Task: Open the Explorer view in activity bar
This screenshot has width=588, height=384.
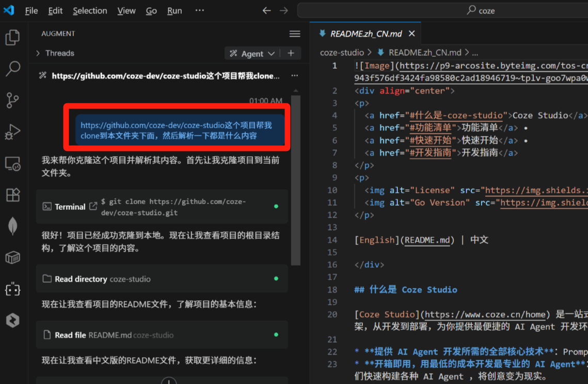Action: (12, 37)
